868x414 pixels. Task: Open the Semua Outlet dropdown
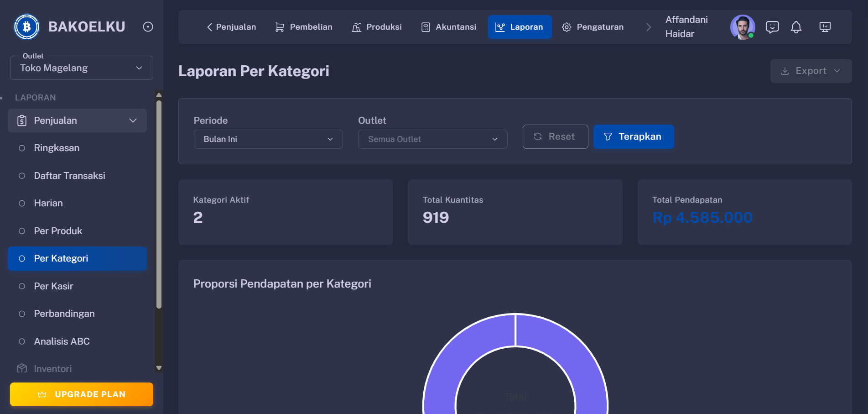click(x=432, y=139)
